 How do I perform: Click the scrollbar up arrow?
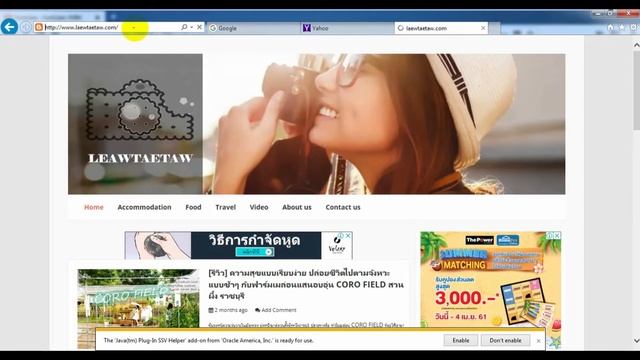coord(636,45)
